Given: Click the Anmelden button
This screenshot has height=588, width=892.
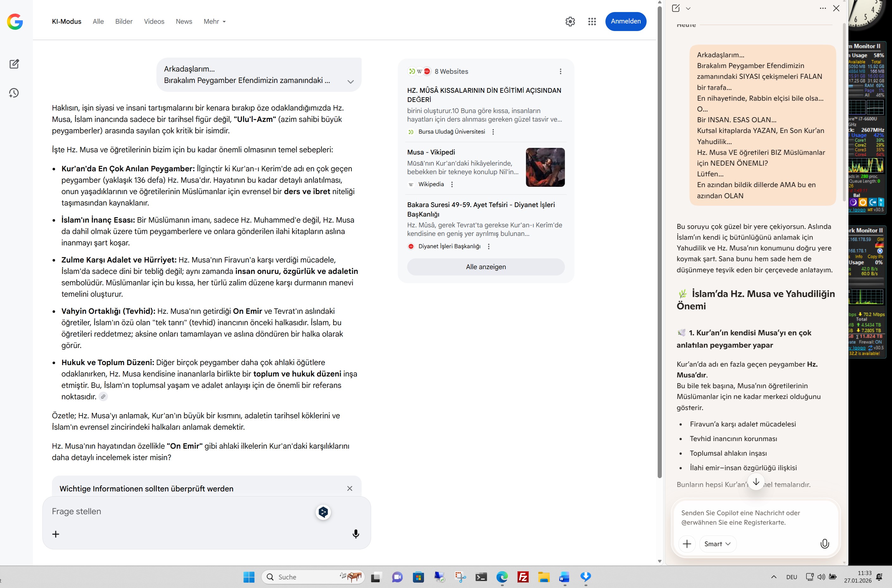Looking at the screenshot, I should tap(625, 22).
